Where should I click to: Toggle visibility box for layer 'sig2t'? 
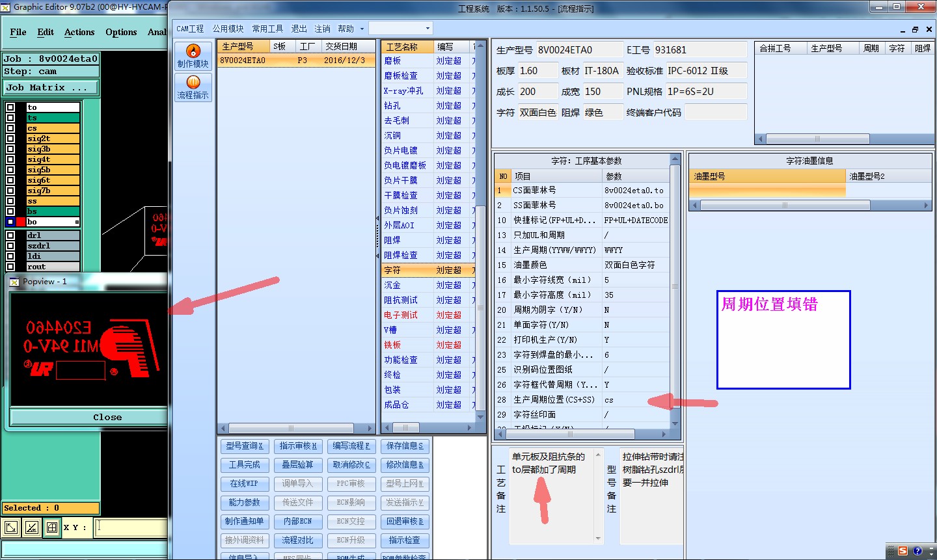[10, 139]
